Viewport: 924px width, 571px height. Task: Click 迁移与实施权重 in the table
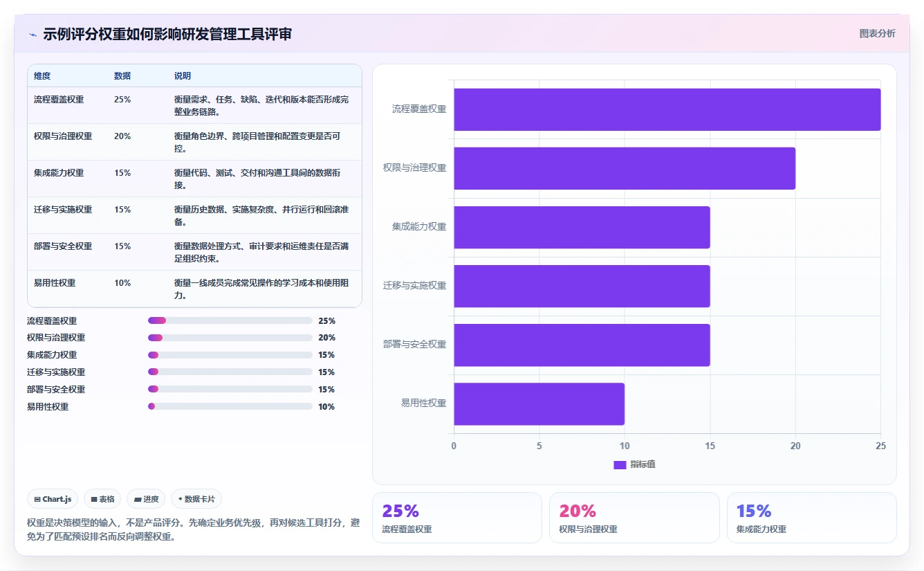click(63, 210)
